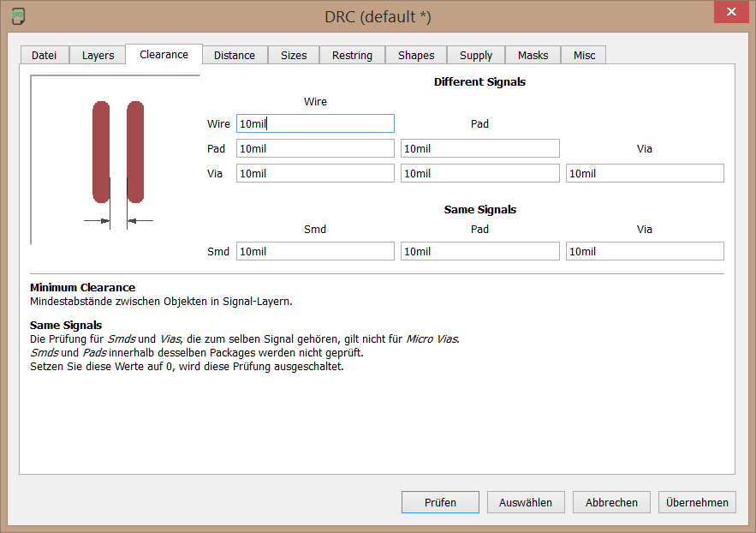
Task: Go to the Distance tab
Action: point(235,55)
